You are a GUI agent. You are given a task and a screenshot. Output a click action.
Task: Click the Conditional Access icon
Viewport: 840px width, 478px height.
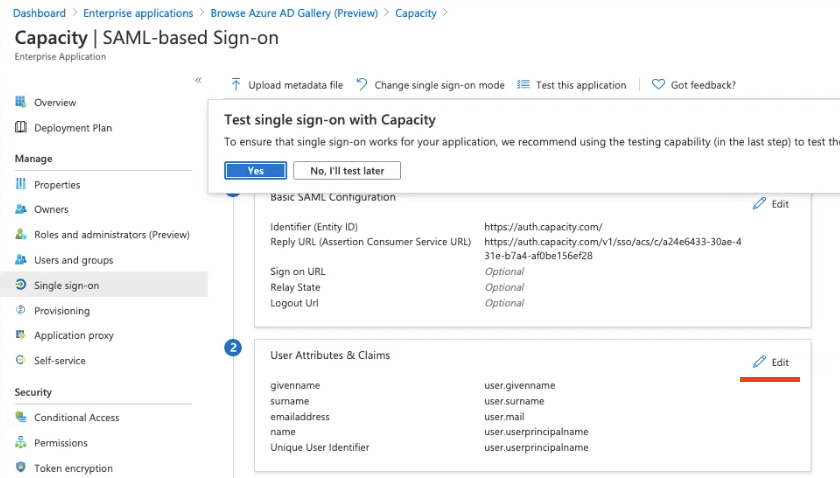(21, 418)
